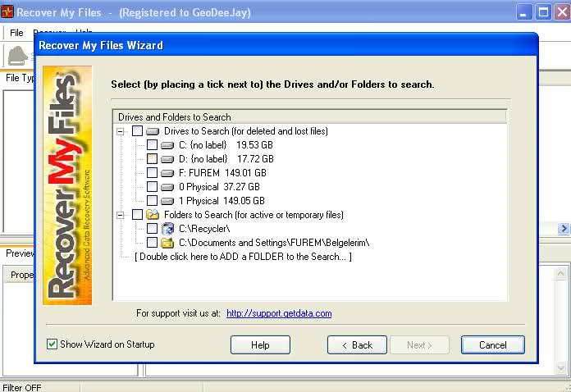Maximize the Recover My Files main window
Viewport: 571px width, 392px height.
[543, 13]
